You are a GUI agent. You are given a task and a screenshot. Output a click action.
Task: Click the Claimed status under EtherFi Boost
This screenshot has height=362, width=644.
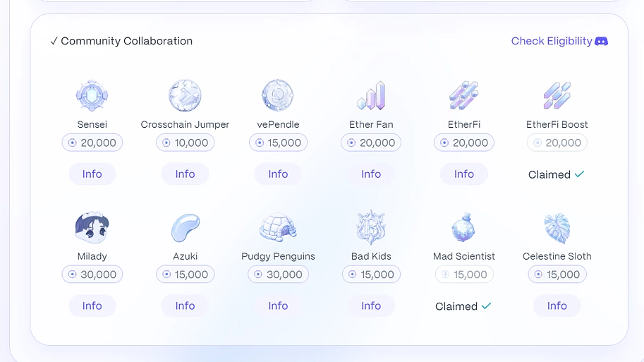pyautogui.click(x=557, y=174)
